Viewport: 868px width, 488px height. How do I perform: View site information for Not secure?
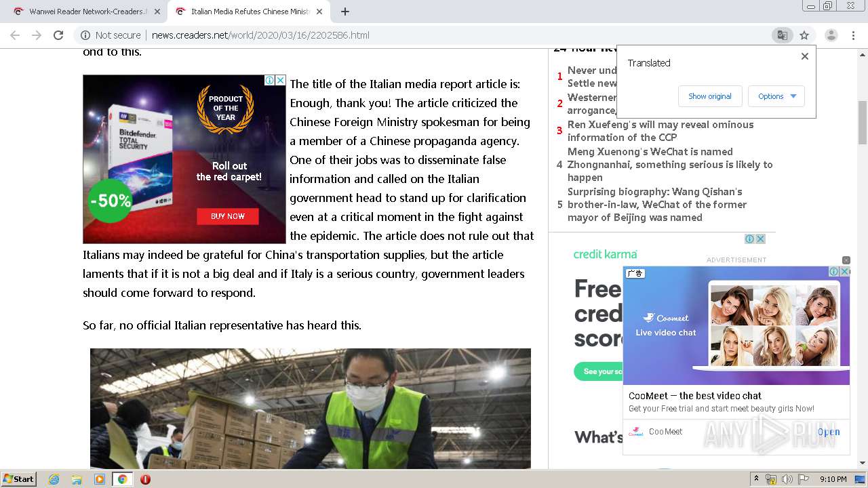[111, 35]
